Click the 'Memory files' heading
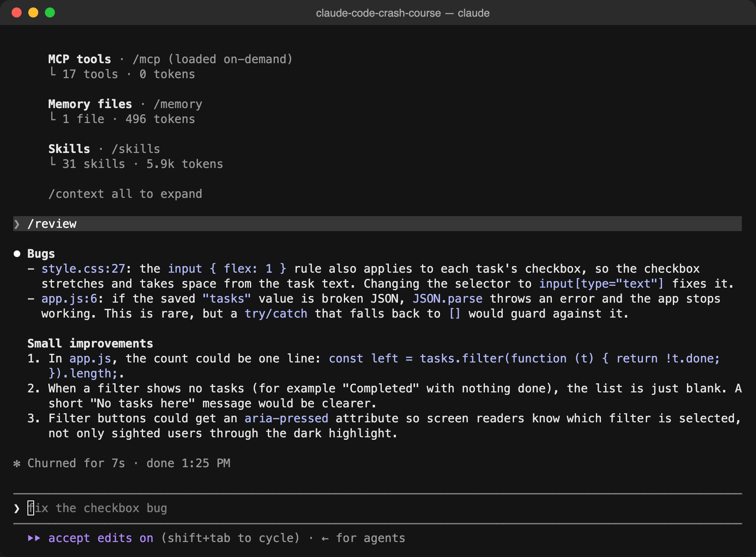756x557 pixels. [90, 104]
